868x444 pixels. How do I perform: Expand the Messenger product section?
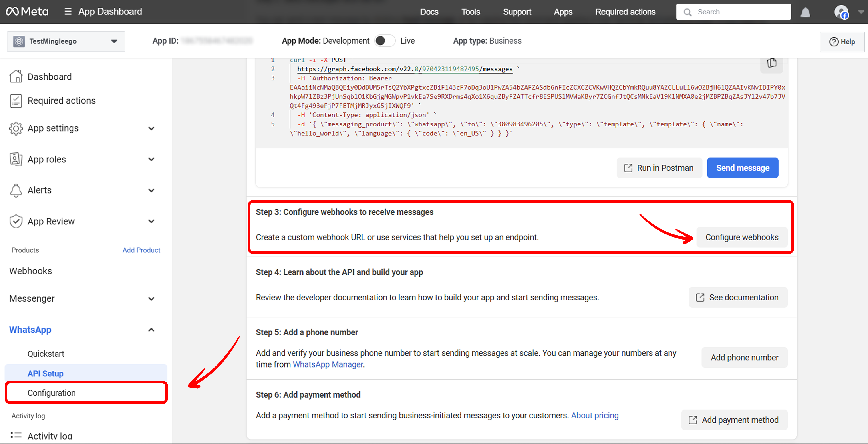(x=151, y=298)
